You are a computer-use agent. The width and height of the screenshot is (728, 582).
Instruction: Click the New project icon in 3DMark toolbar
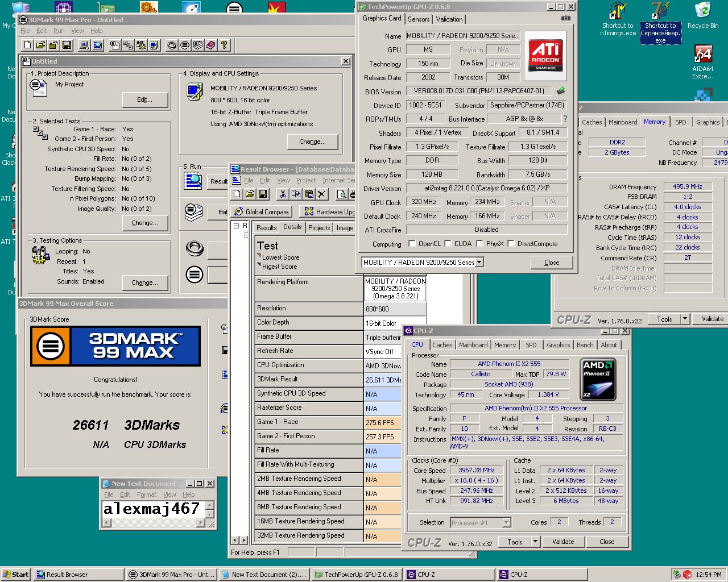[x=27, y=45]
